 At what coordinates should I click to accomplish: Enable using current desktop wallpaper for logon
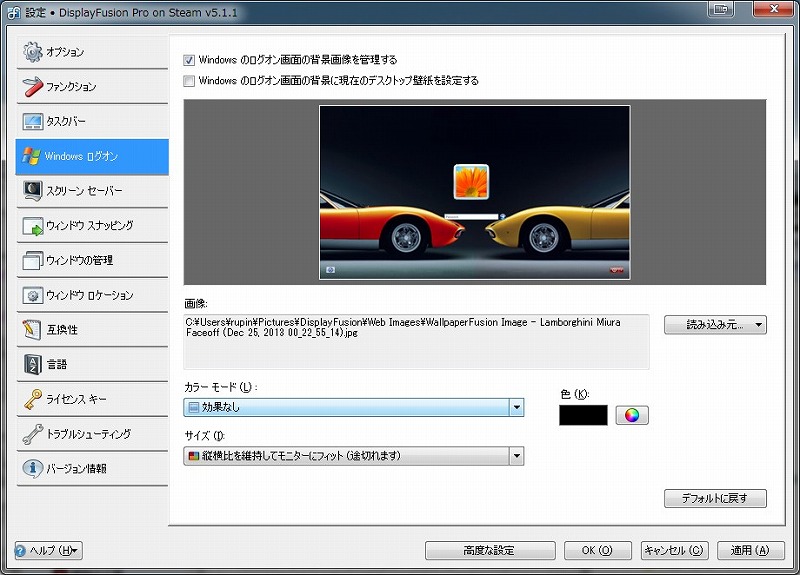(189, 81)
